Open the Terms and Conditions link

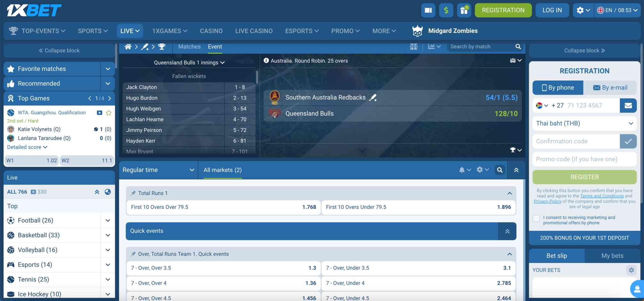601,196
